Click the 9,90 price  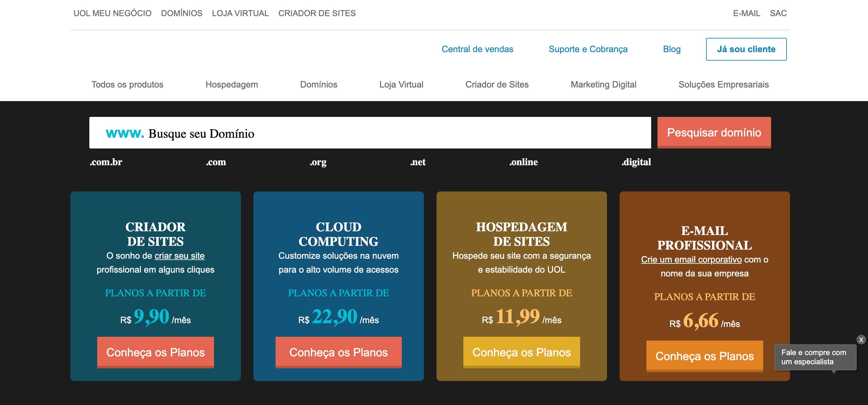click(x=152, y=317)
